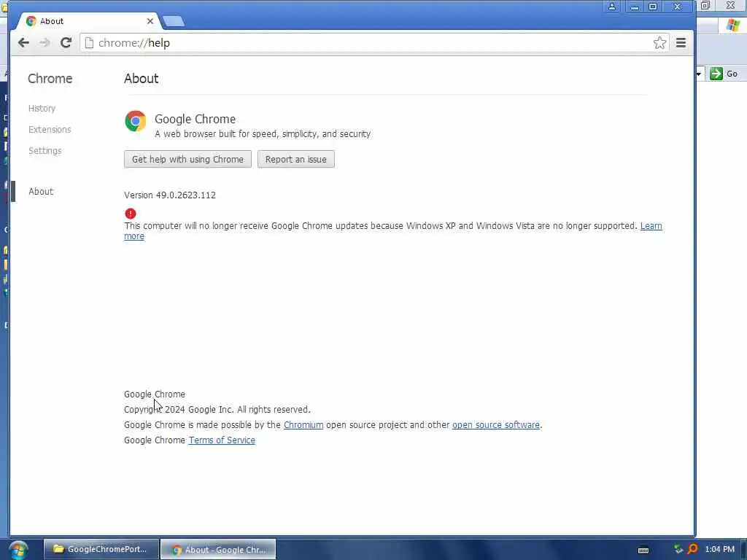Click the network tray icon
The image size is (747, 560).
tap(678, 549)
